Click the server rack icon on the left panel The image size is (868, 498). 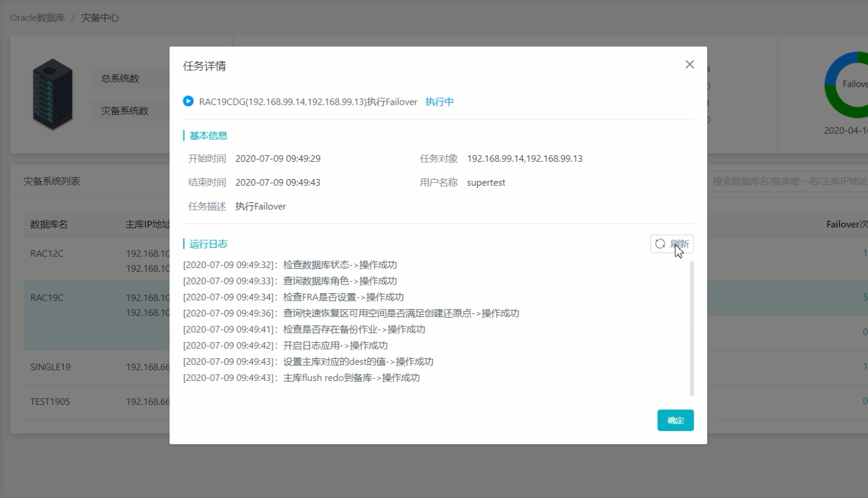(52, 93)
